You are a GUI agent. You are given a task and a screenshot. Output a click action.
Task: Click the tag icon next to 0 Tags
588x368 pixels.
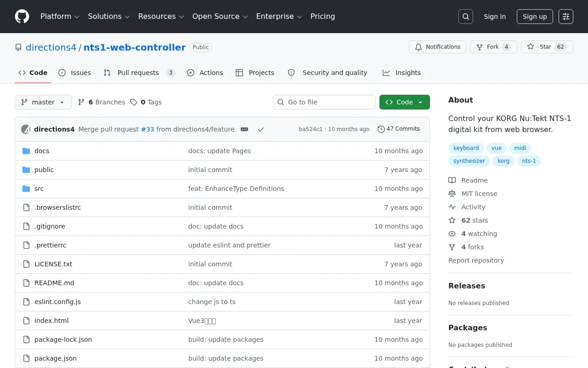[x=134, y=102]
